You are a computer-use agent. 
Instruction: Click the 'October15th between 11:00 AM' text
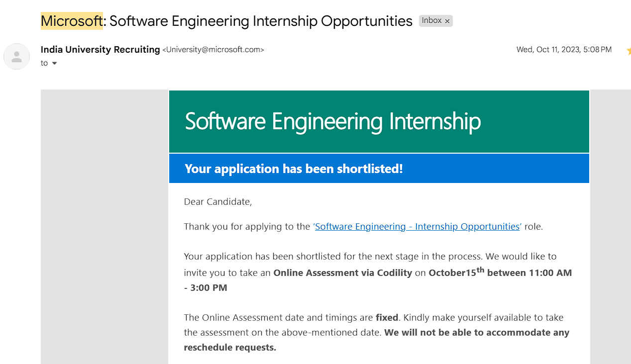(500, 272)
